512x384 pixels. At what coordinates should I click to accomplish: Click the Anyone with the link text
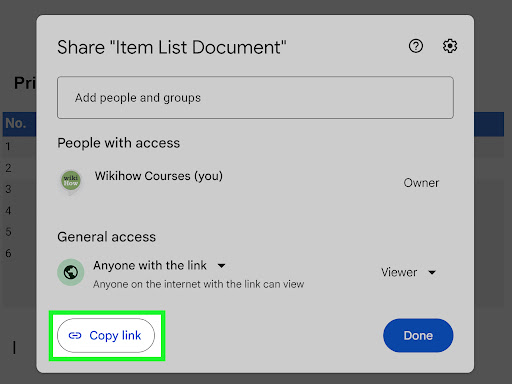click(x=150, y=266)
